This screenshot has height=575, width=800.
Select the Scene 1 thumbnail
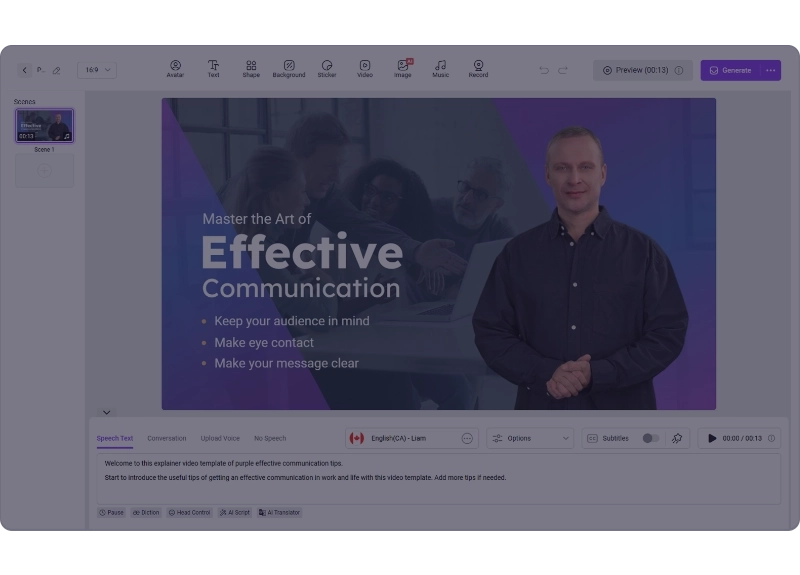point(44,126)
